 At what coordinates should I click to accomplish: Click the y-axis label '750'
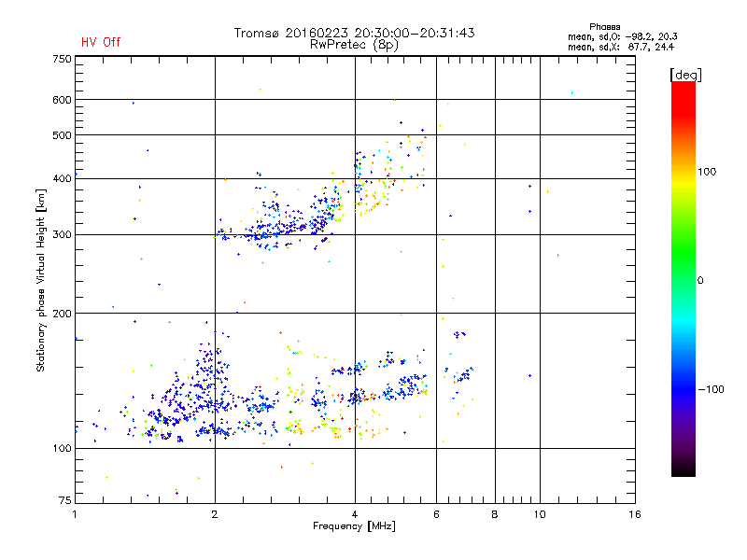[62, 59]
